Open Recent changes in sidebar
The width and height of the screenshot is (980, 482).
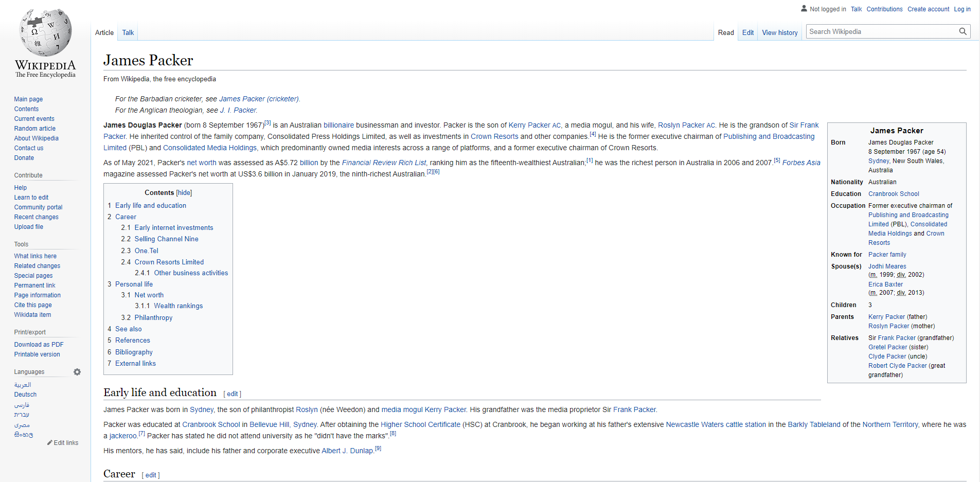click(x=36, y=217)
